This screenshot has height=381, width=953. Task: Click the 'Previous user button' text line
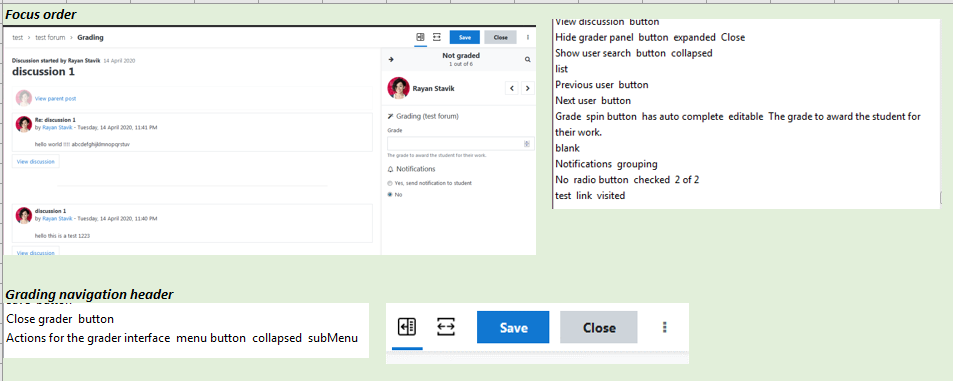pyautogui.click(x=602, y=84)
